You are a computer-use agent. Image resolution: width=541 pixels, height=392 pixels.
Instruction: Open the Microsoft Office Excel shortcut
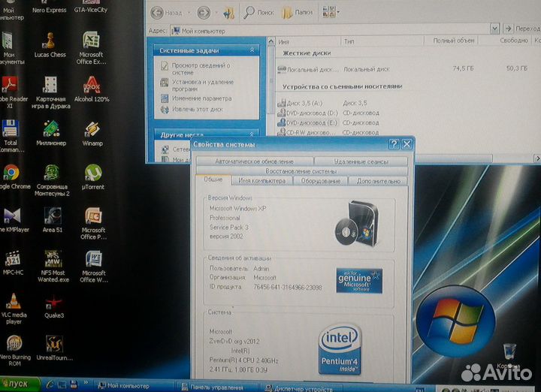pyautogui.click(x=91, y=48)
